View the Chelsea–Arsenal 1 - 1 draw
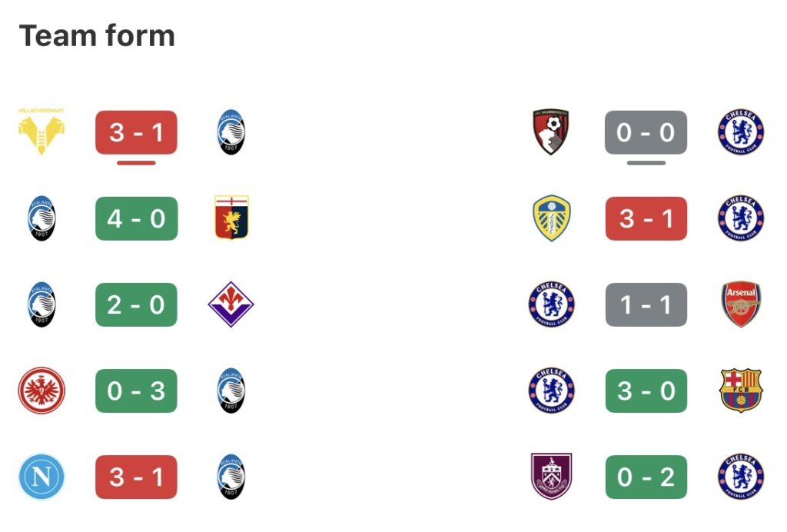787x532 pixels. click(x=646, y=304)
